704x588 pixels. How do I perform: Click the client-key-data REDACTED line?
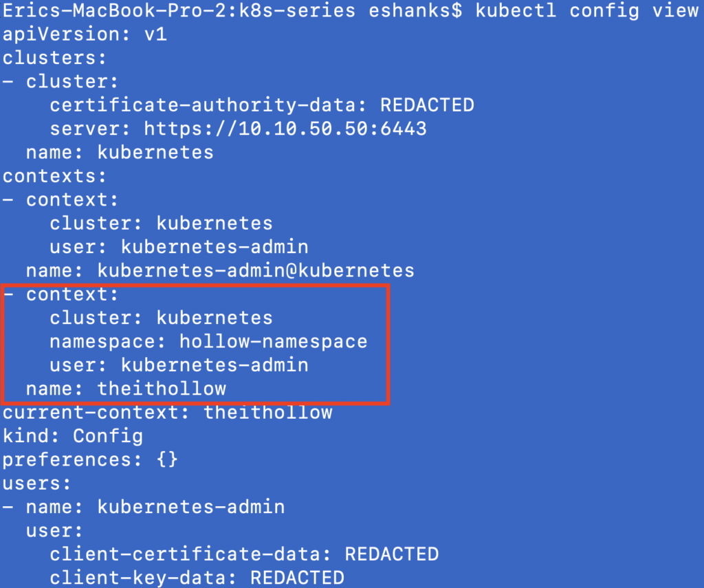[197, 577]
